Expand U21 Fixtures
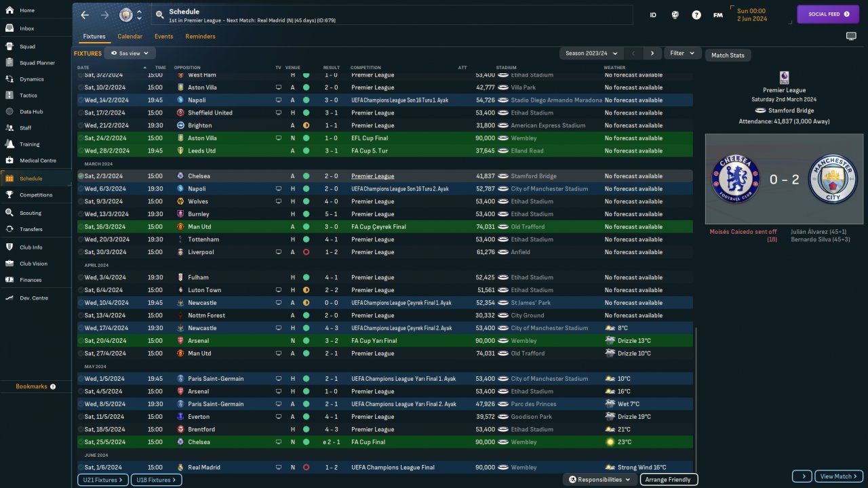 [103, 480]
